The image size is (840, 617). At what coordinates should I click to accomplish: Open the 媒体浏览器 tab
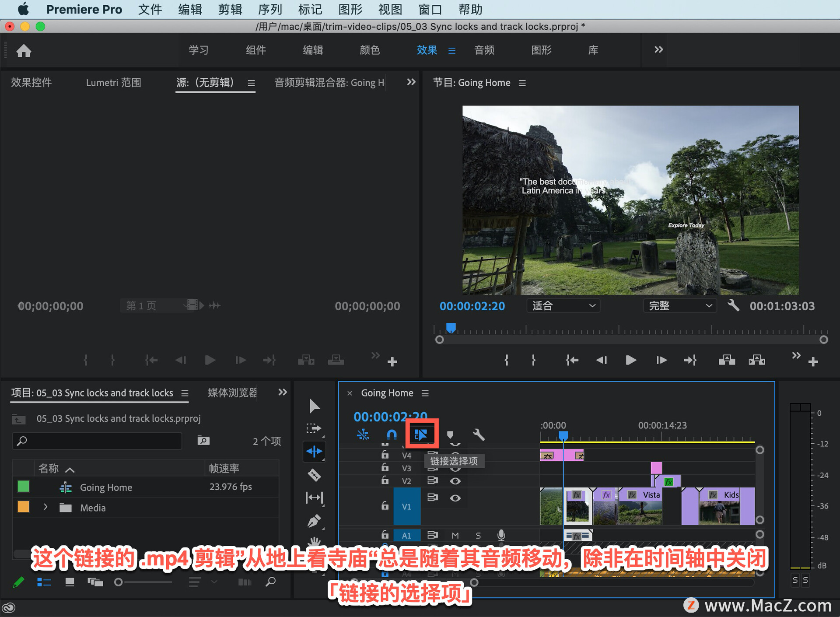coord(232,393)
